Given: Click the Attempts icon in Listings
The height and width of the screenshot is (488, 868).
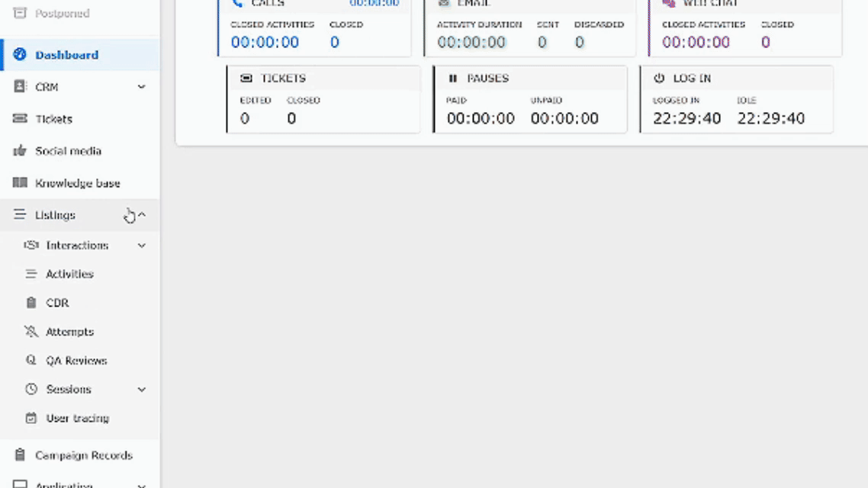Looking at the screenshot, I should (31, 332).
